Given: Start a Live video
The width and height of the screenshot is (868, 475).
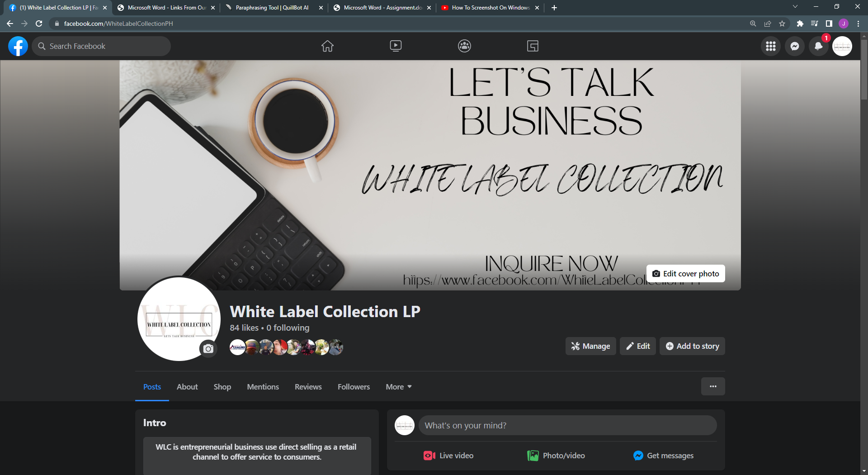Looking at the screenshot, I should (448, 456).
